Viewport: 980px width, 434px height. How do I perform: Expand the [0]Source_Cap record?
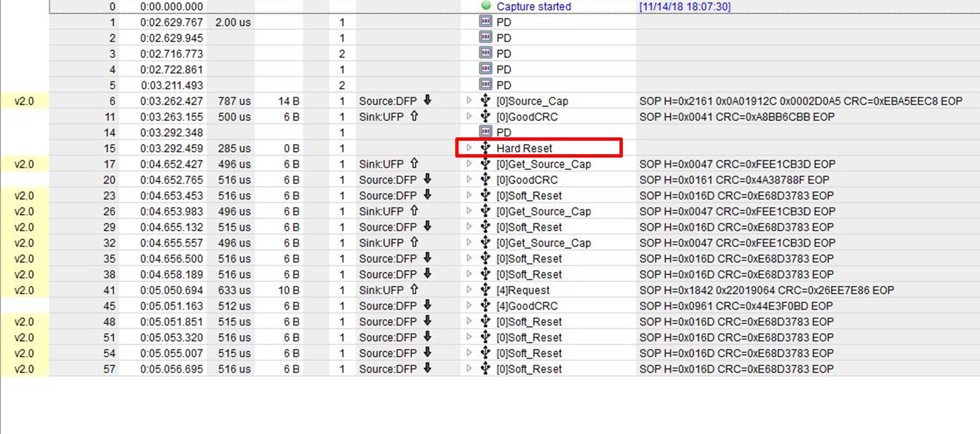coord(469,101)
